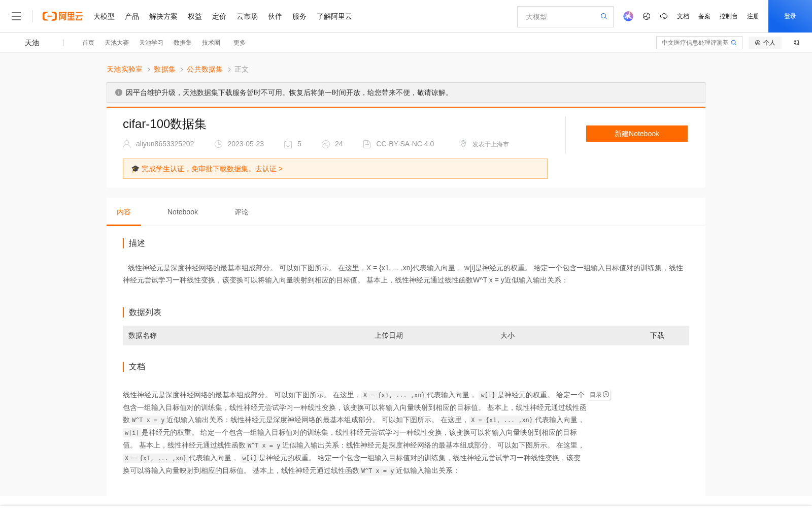812x508 pixels.
Task: Click the location pin icon
Action: tap(463, 144)
